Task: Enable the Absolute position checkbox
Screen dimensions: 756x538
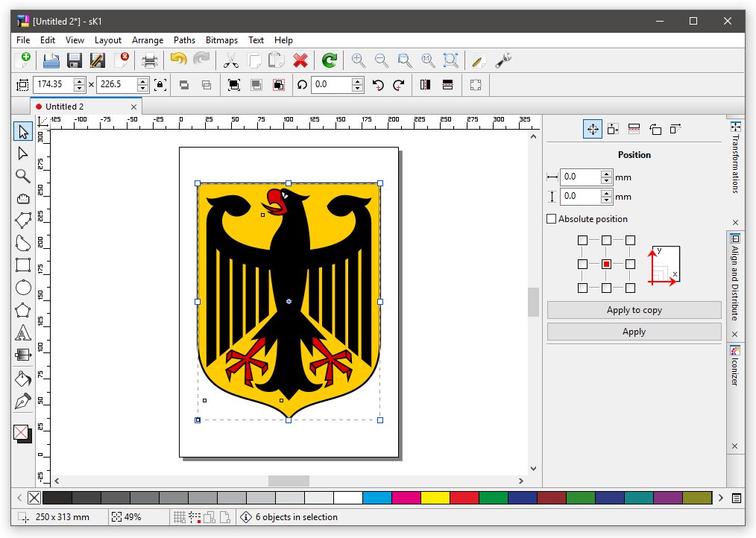Action: pos(552,219)
